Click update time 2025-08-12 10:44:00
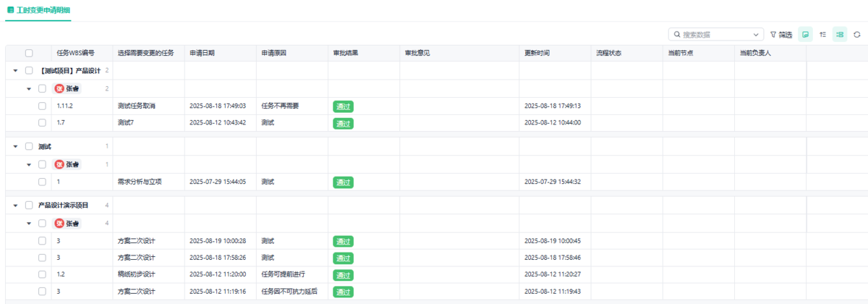 [x=553, y=123]
